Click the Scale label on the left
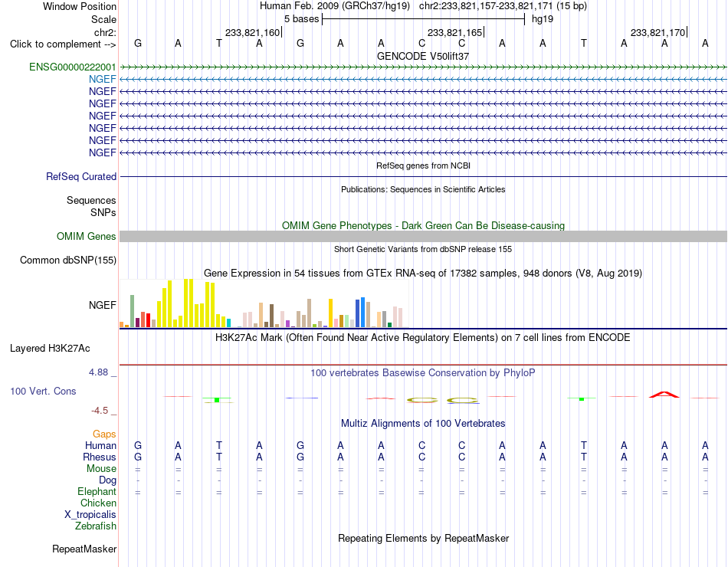Viewport: 728px width, 567px height. point(103,19)
